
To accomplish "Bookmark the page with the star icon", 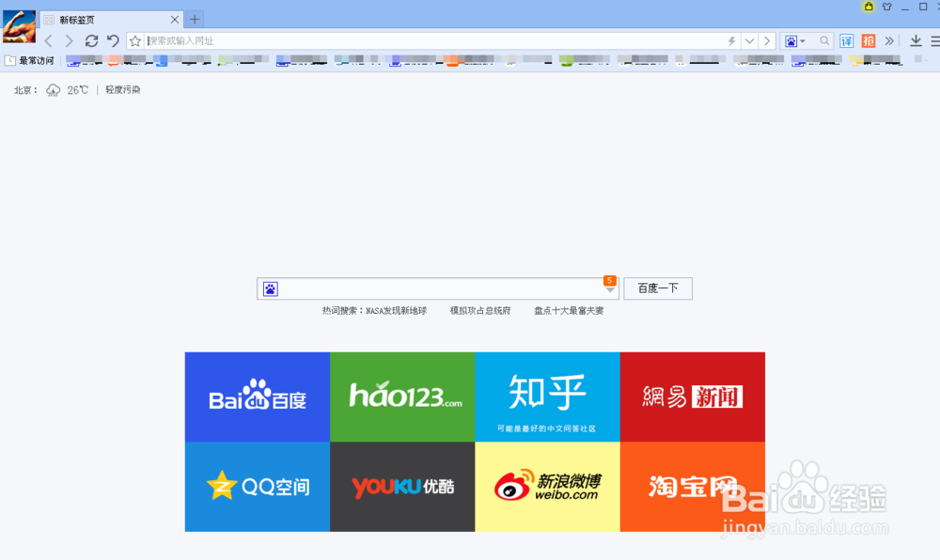I will [x=135, y=41].
